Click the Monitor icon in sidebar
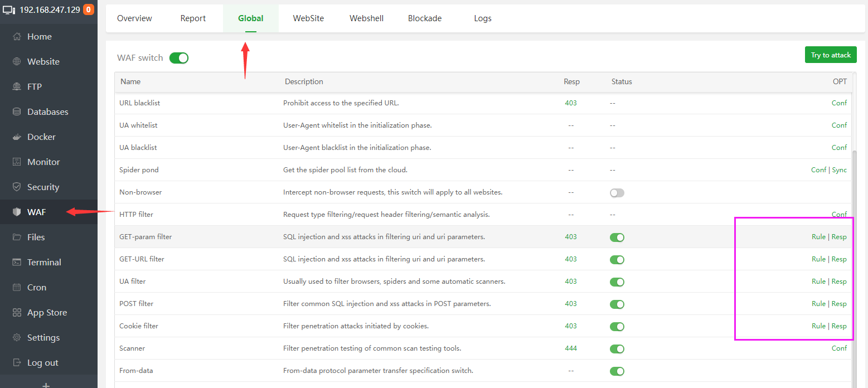 click(17, 162)
